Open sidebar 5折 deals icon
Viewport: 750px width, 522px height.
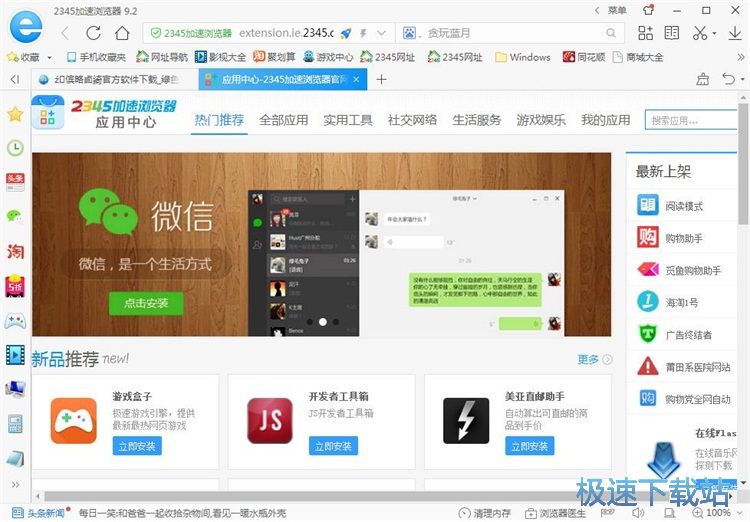[15, 287]
